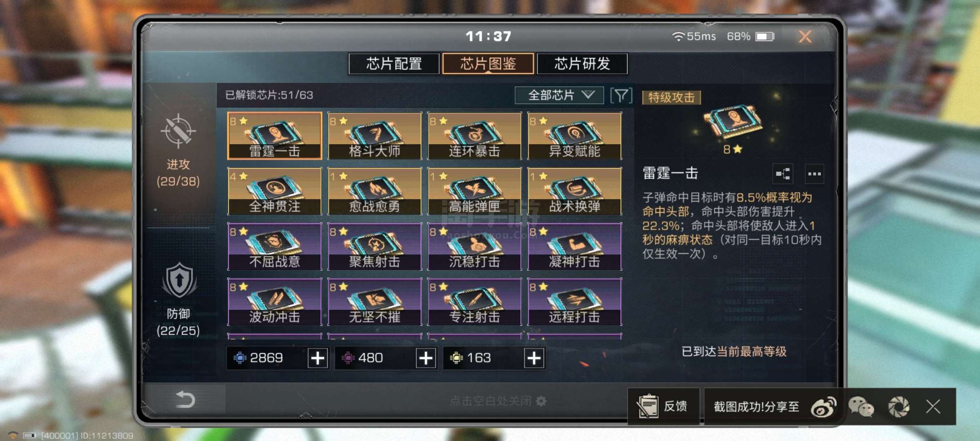Add more blue chip currency 2869
980x441 pixels.
tap(318, 358)
